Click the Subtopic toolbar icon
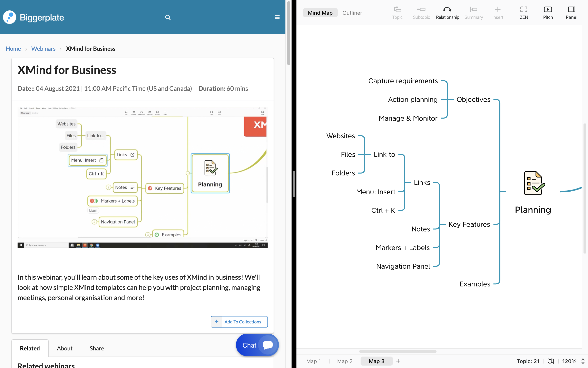Screen dimensions: 588x368 tap(421, 10)
